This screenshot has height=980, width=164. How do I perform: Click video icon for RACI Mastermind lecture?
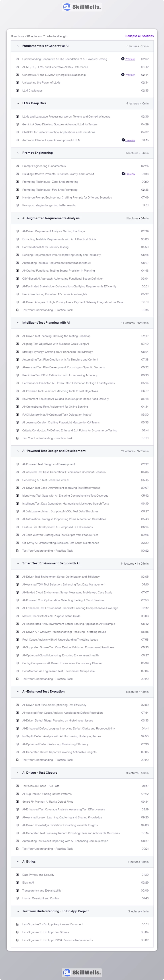[17, 415]
